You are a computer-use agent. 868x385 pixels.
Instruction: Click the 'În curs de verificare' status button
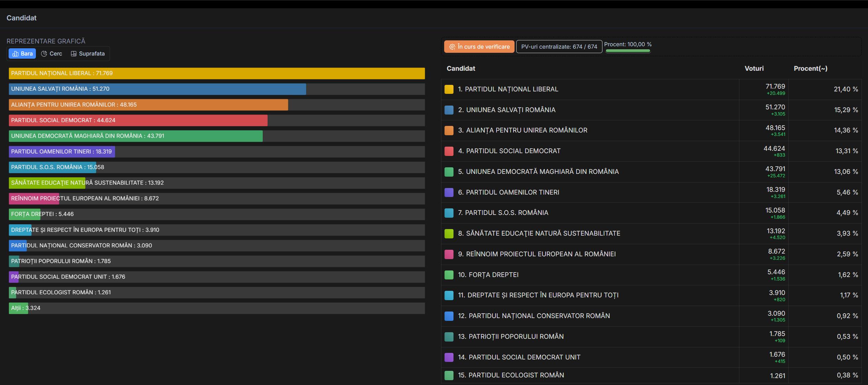[x=479, y=47]
